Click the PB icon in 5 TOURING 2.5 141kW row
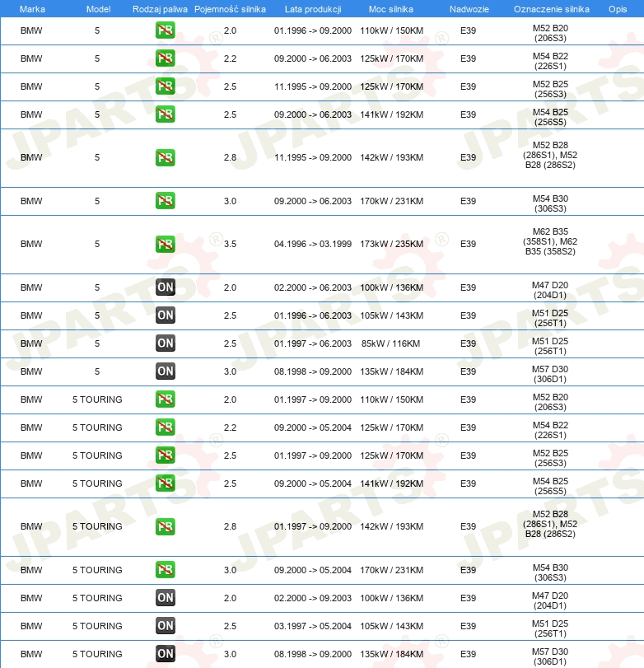The width and height of the screenshot is (644, 668). (x=166, y=483)
